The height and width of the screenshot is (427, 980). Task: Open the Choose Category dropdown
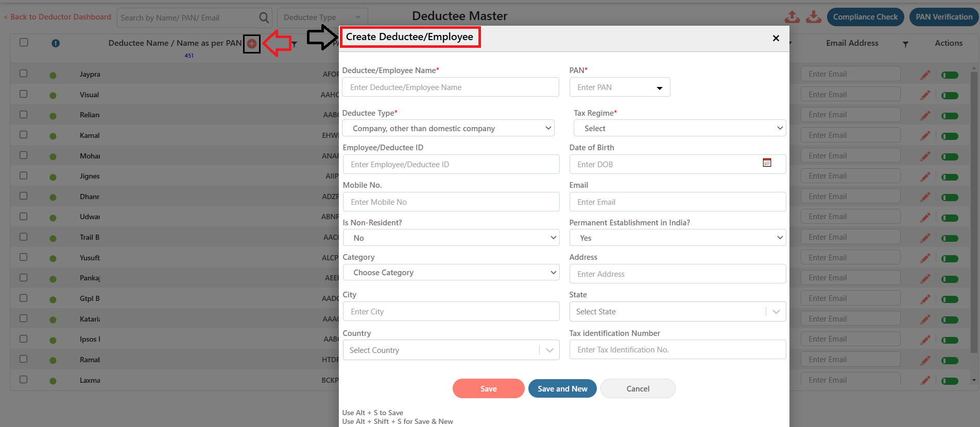pos(451,272)
